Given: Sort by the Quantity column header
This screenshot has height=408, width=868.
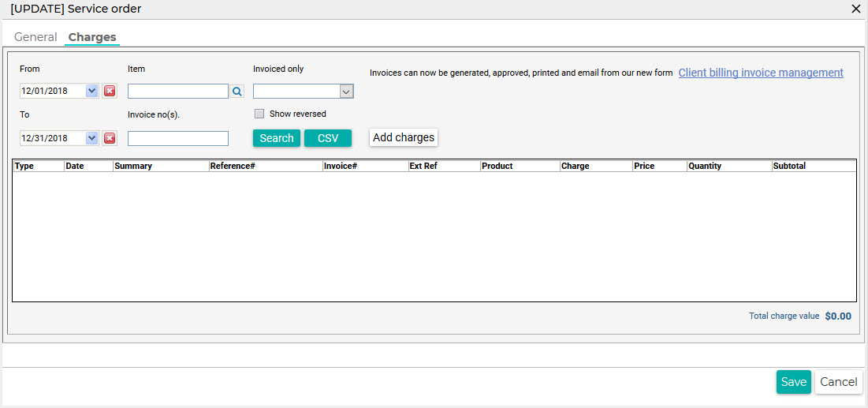Looking at the screenshot, I should pyautogui.click(x=729, y=166).
